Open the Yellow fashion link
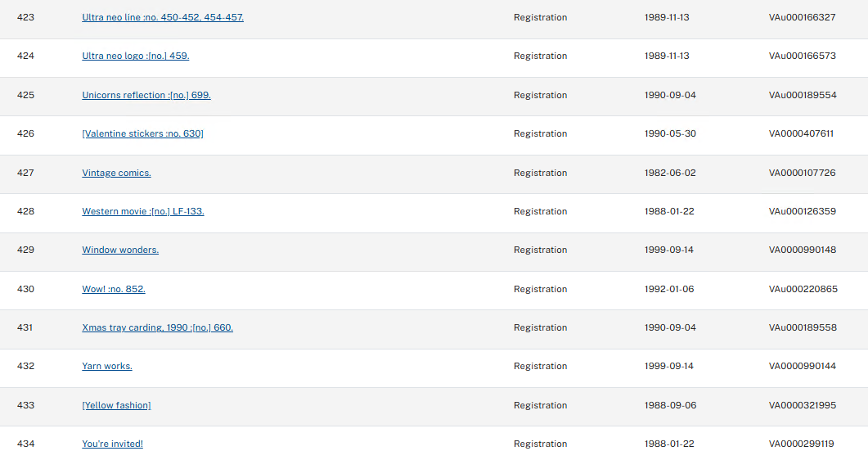Viewport: 868px width, 460px height. click(116, 405)
